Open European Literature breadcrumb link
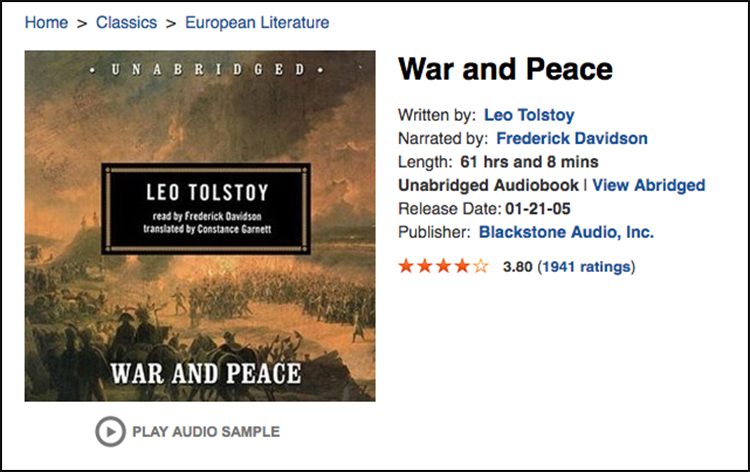Screen dimensions: 750x472 pyautogui.click(x=257, y=22)
